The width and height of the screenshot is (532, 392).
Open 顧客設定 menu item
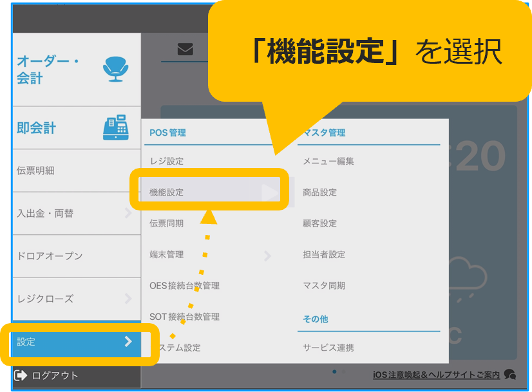[319, 223]
